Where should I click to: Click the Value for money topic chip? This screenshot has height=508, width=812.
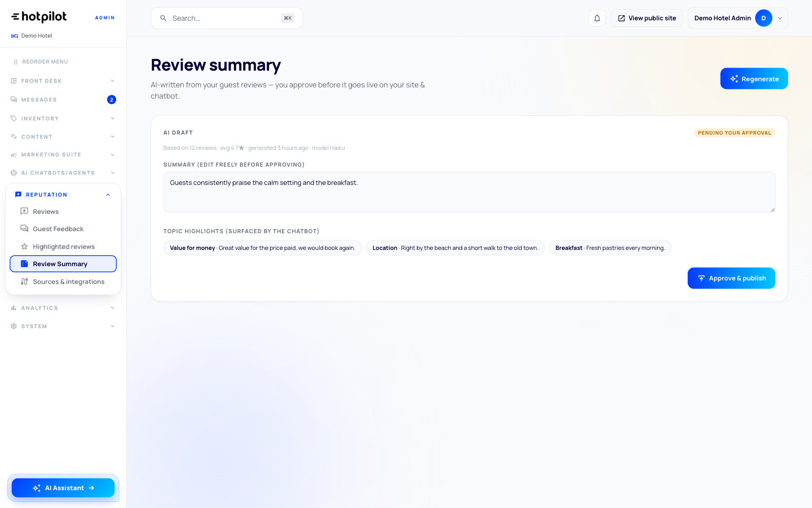click(x=262, y=248)
